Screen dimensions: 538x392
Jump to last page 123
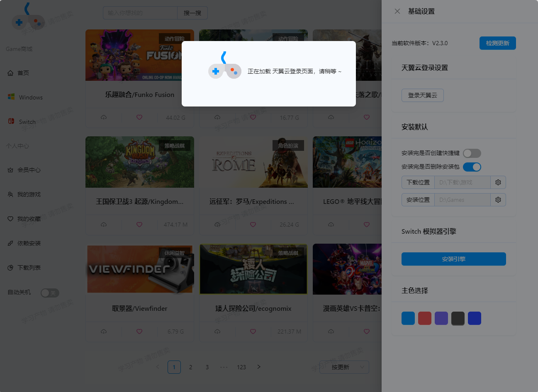pos(241,367)
